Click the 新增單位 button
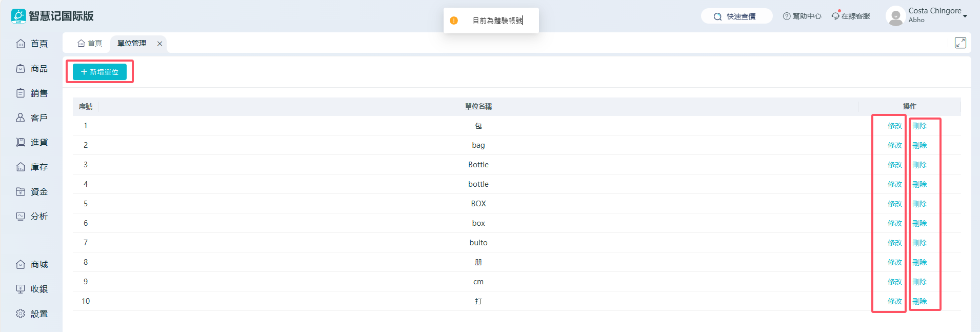Screen dimensions: 980x332 pos(99,72)
